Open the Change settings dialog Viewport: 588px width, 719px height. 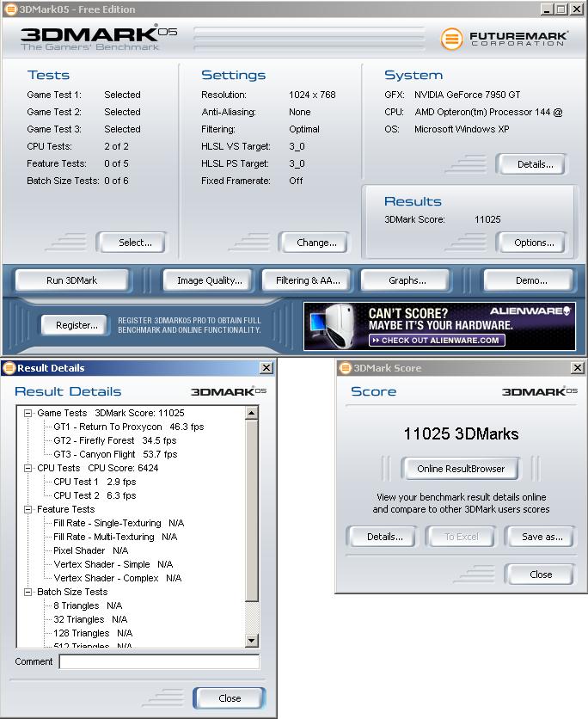[x=313, y=243]
